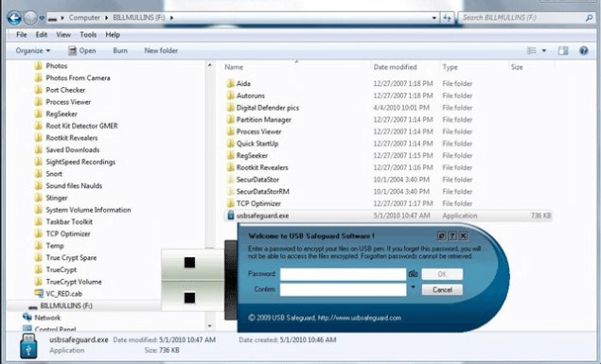
Task: Click Rootkit Revealers name in file list
Action: (x=262, y=167)
